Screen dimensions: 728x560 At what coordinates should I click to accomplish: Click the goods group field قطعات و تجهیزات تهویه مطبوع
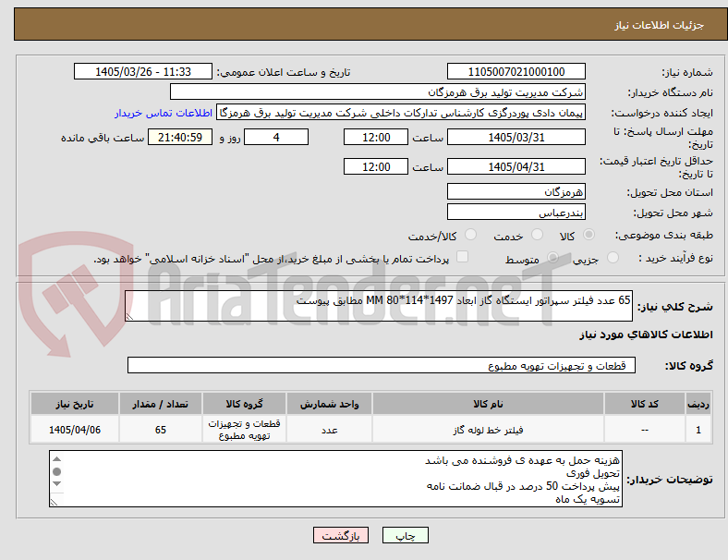point(382,365)
